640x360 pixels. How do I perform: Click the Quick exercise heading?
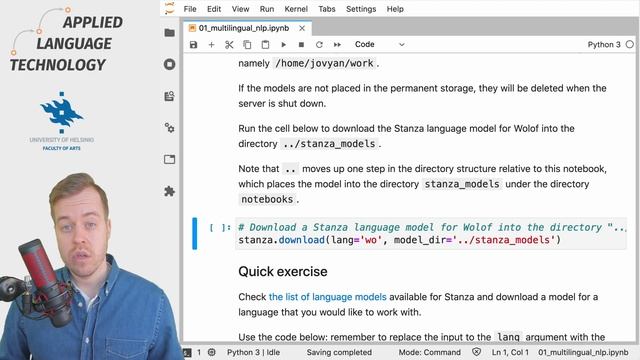tap(283, 271)
